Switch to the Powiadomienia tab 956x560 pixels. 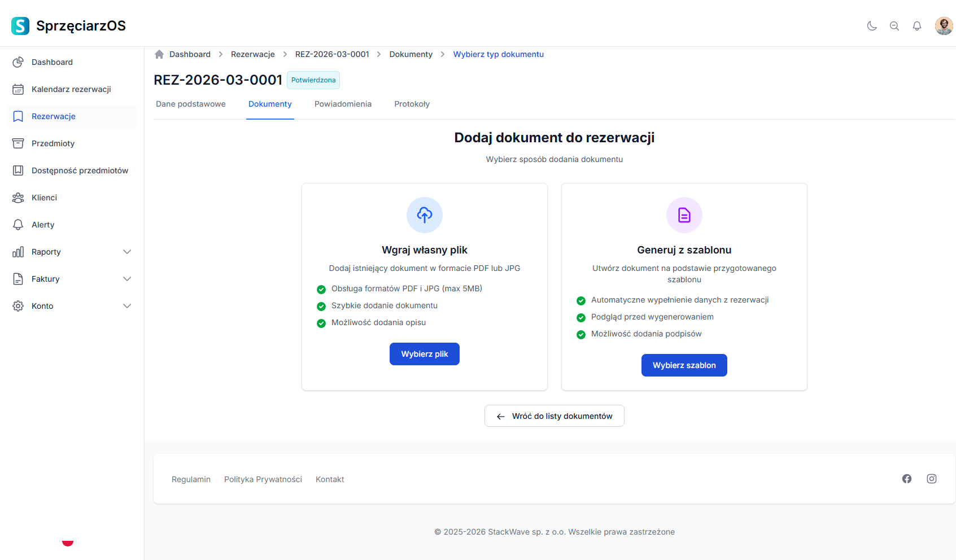point(343,104)
